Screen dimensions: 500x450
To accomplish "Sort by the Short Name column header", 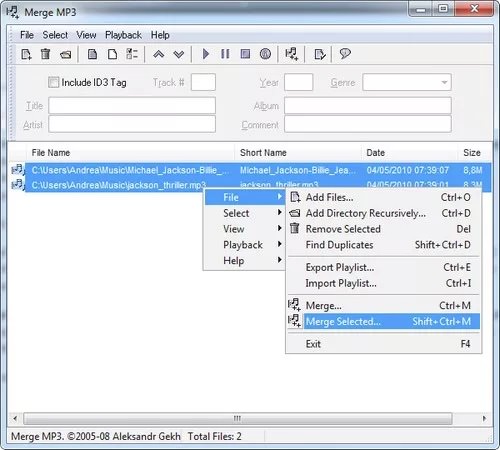I will click(x=298, y=153).
